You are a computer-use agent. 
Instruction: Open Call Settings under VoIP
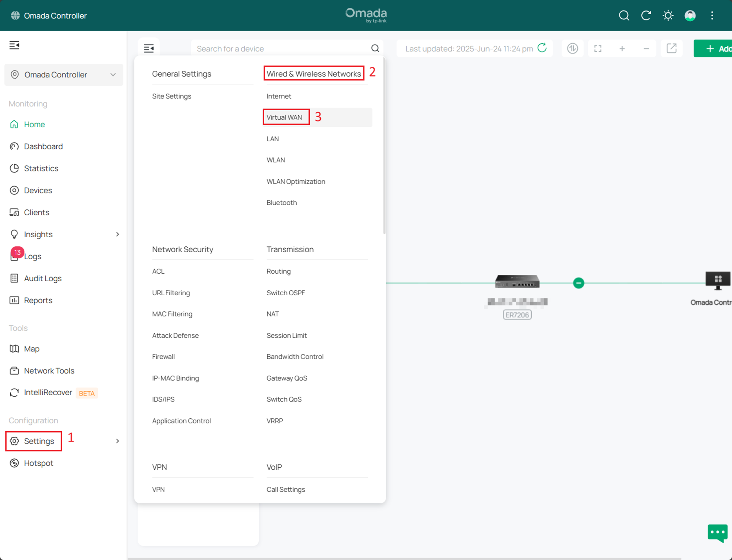click(x=286, y=489)
